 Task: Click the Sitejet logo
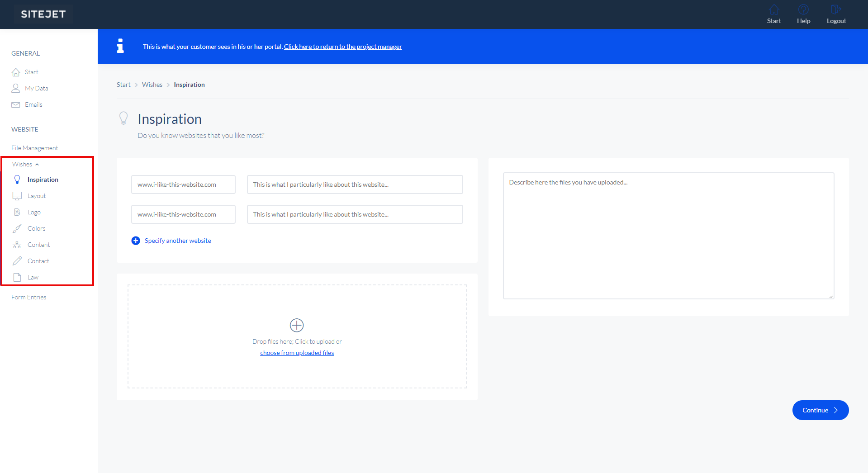pos(43,14)
